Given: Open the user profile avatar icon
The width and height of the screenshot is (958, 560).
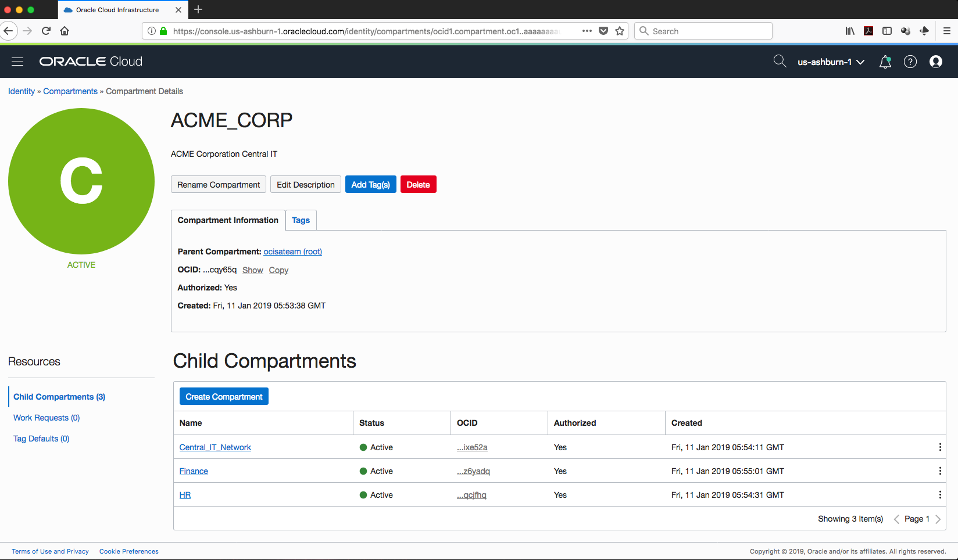Looking at the screenshot, I should 936,62.
